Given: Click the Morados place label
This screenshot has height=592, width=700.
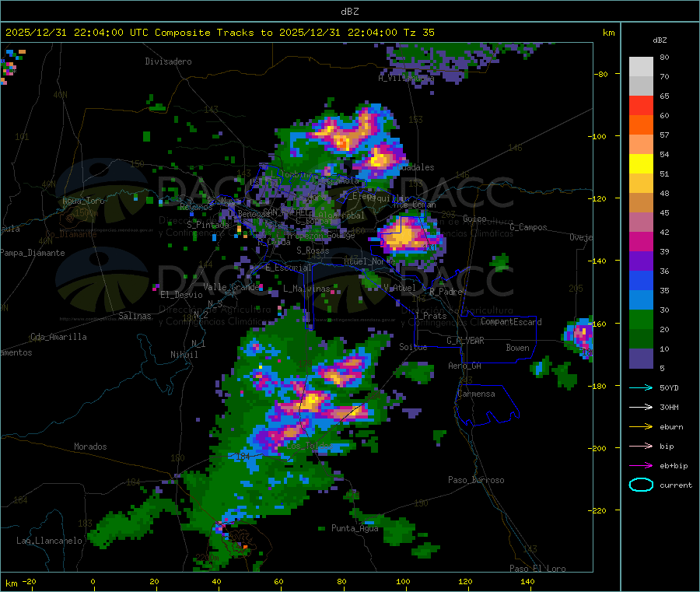Looking at the screenshot, I should coord(90,447).
